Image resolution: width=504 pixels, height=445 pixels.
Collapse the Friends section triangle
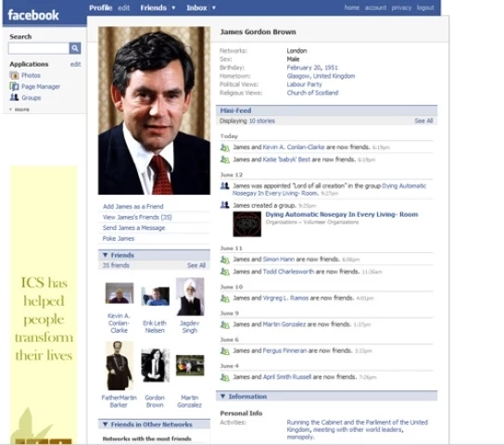(x=105, y=255)
